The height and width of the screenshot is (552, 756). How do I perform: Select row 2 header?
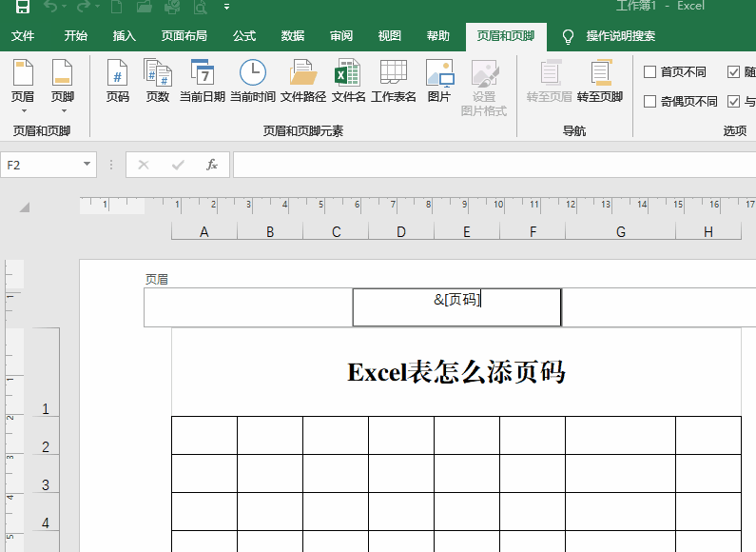46,435
